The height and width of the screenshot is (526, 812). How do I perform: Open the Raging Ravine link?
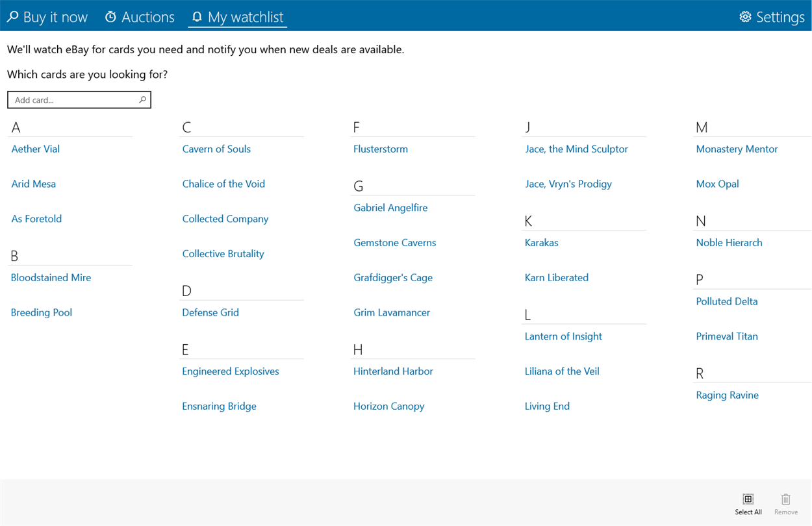tap(727, 395)
